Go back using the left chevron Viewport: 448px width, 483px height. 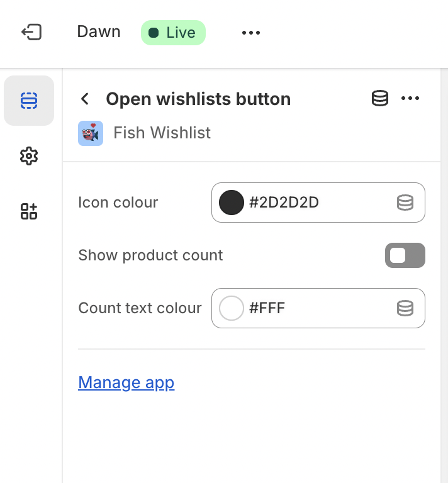coord(85,99)
